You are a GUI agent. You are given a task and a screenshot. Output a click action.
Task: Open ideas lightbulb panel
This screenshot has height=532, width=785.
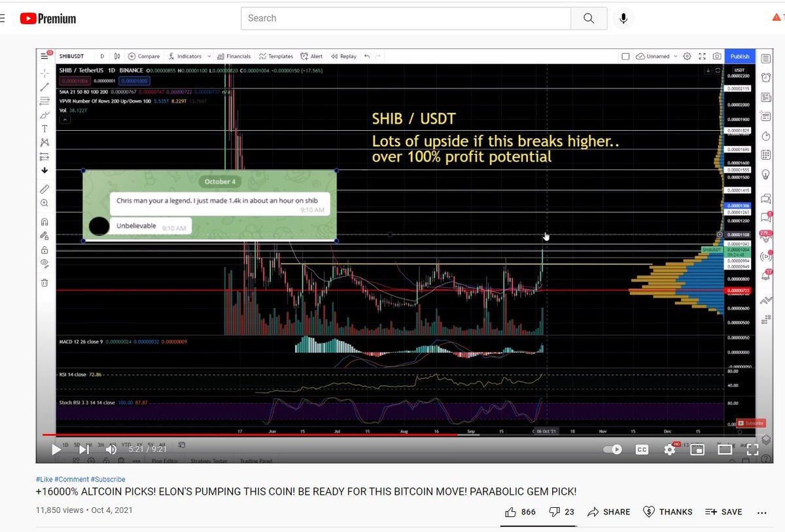click(x=765, y=175)
